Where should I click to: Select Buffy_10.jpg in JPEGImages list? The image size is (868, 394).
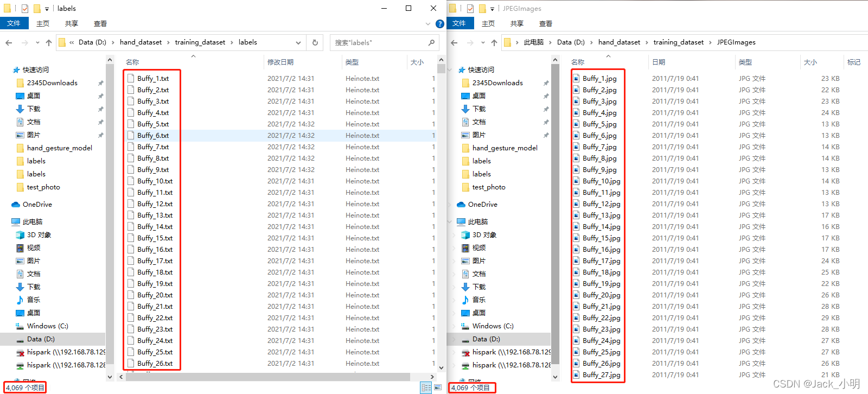click(x=601, y=181)
